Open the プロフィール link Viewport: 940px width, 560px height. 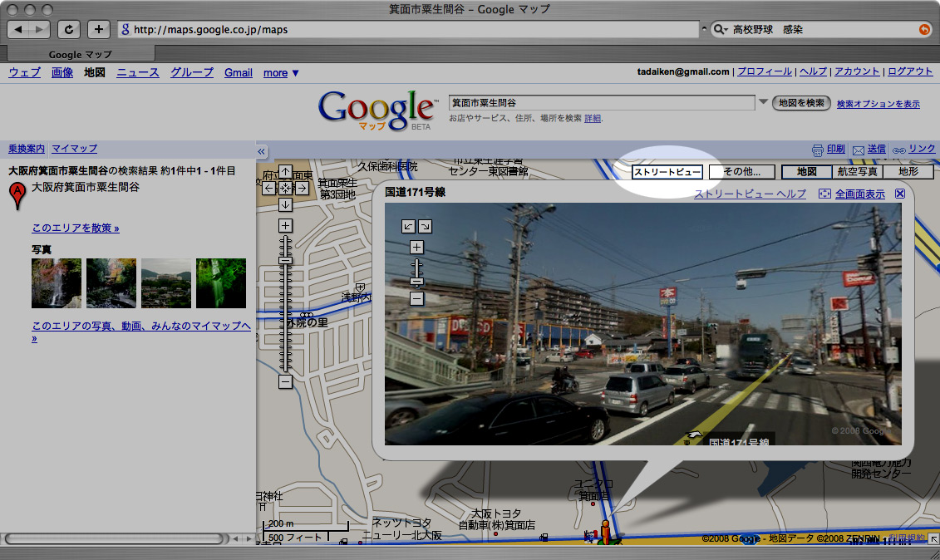pyautogui.click(x=765, y=71)
